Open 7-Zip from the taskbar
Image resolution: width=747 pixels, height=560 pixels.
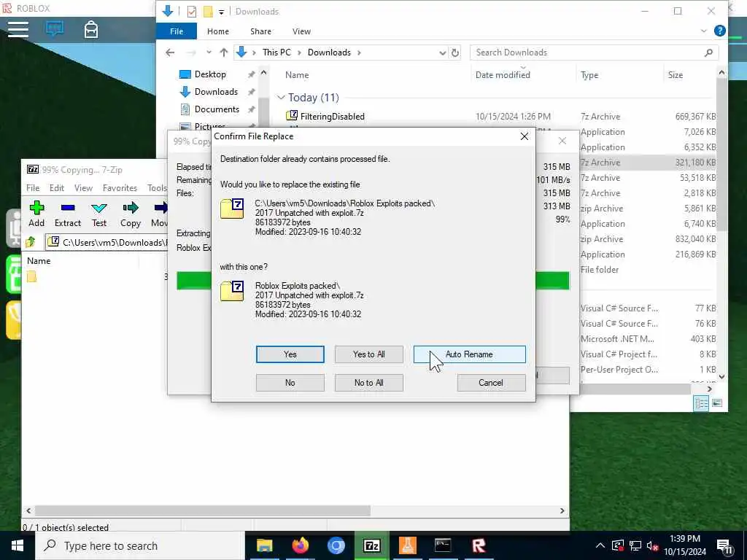point(371,545)
